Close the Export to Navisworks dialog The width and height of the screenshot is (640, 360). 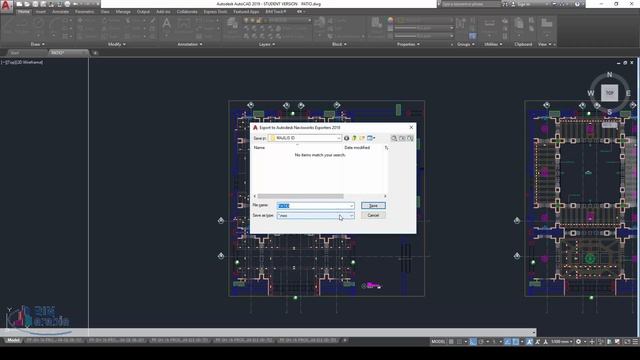(411, 127)
